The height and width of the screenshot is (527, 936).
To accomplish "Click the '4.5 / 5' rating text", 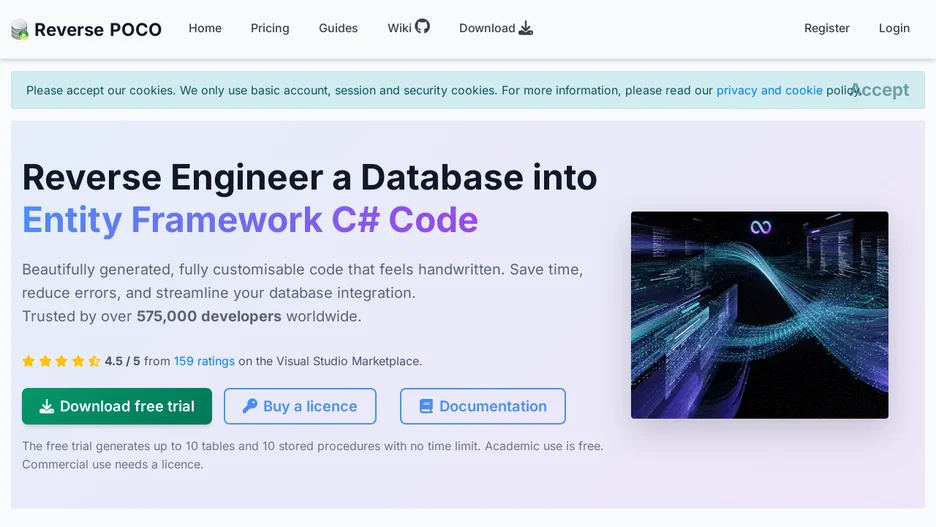I will click(x=122, y=361).
